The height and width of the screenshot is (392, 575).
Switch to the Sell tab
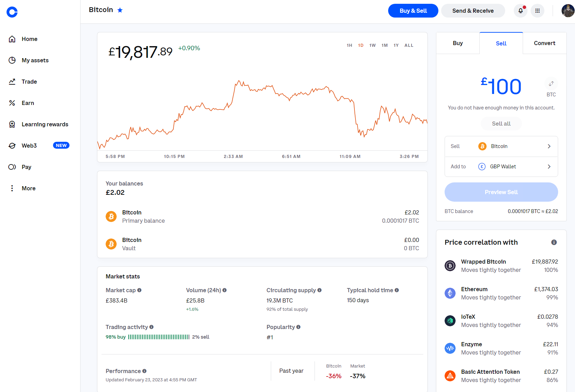[x=501, y=43]
